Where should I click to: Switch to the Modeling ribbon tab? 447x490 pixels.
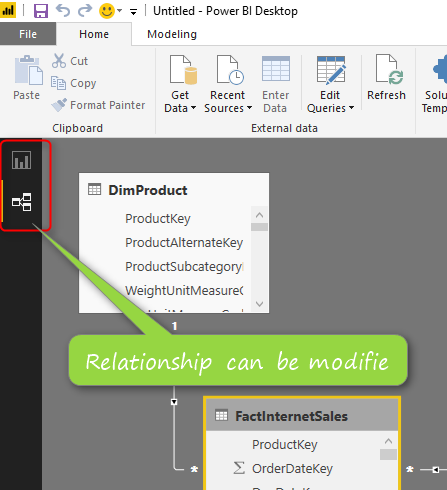tap(172, 34)
